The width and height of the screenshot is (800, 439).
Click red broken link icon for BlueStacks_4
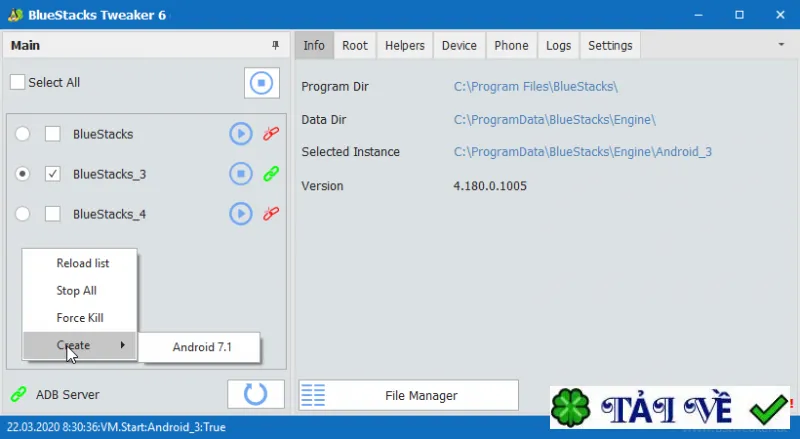point(271,214)
